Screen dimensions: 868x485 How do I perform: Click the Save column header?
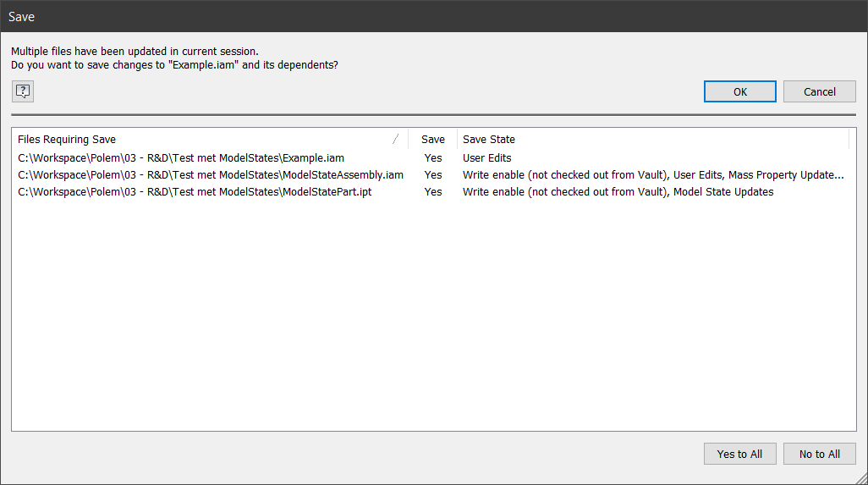[432, 140]
